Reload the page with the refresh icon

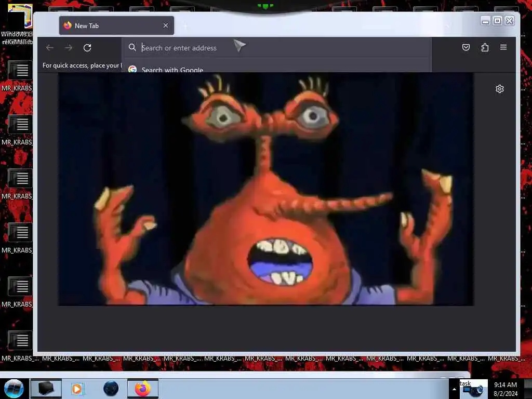coord(87,48)
